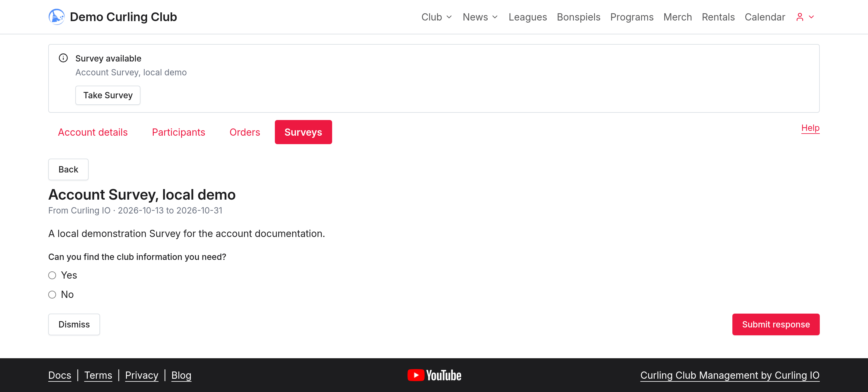Click the Take Survey button
The image size is (868, 392).
point(108,95)
